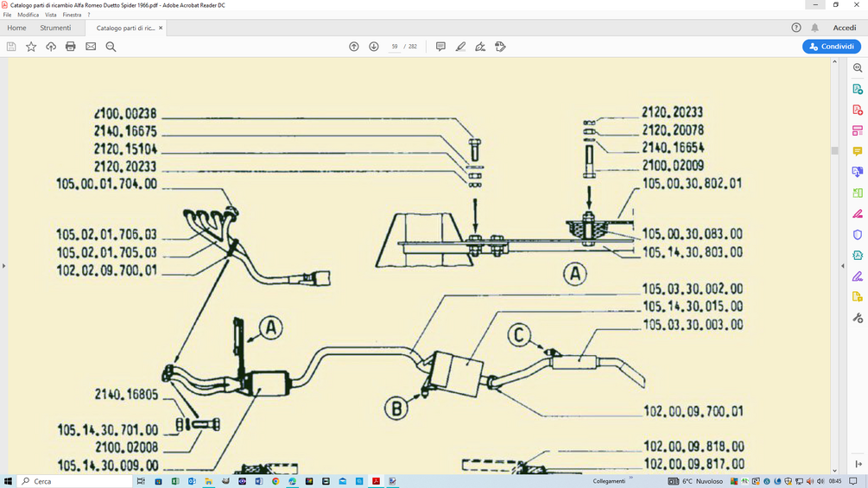Open the Sign document tool
The width and height of the screenshot is (868, 488).
[480, 47]
